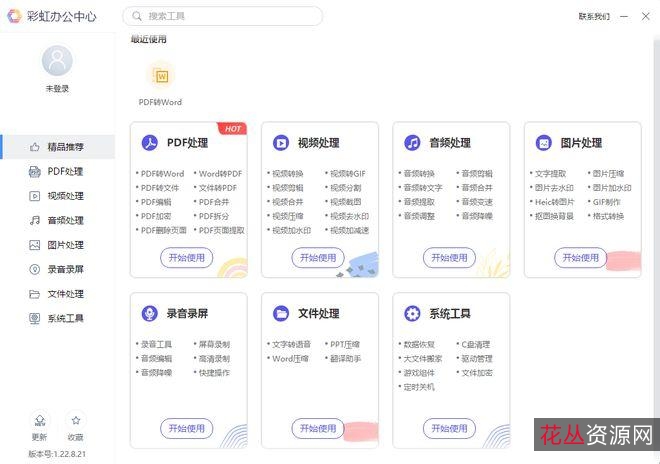The height and width of the screenshot is (464, 660).
Task: Select 精品推荐 in the sidebar
Action: click(x=58, y=147)
